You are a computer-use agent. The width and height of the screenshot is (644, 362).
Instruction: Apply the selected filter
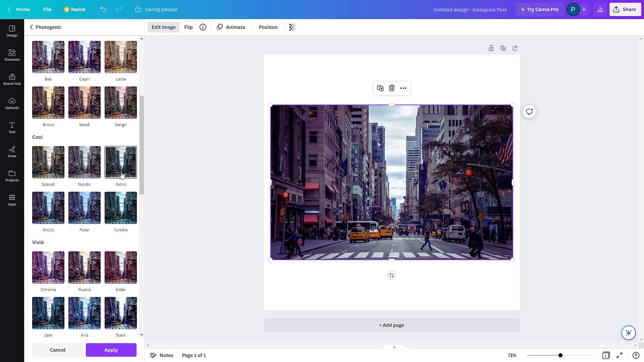point(111,350)
